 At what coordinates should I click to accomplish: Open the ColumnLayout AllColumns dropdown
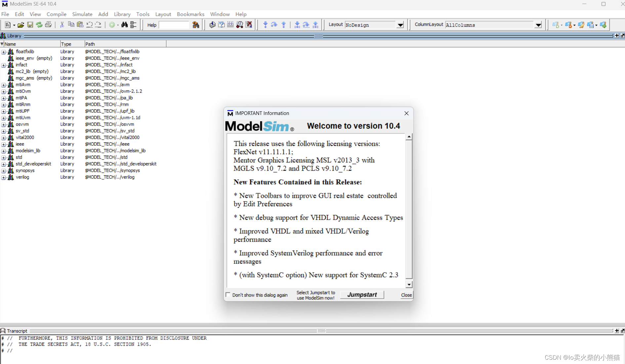pyautogui.click(x=538, y=25)
